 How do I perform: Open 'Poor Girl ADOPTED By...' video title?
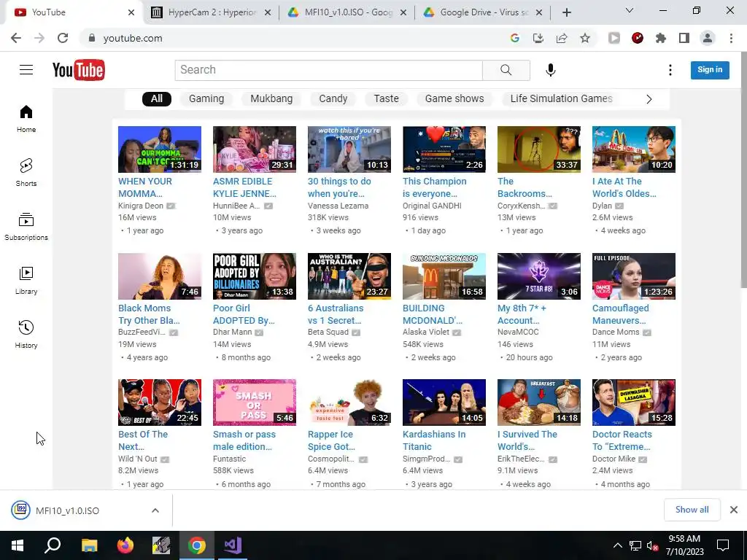click(x=244, y=314)
